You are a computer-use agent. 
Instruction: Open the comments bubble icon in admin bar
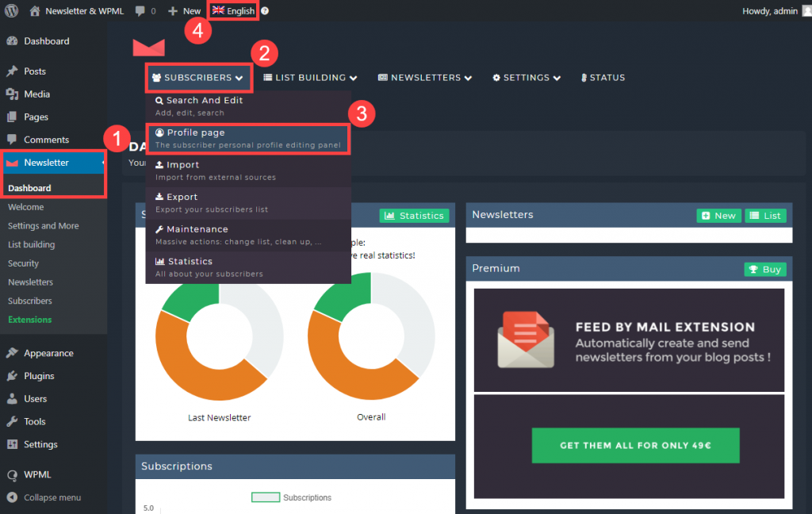coord(140,11)
